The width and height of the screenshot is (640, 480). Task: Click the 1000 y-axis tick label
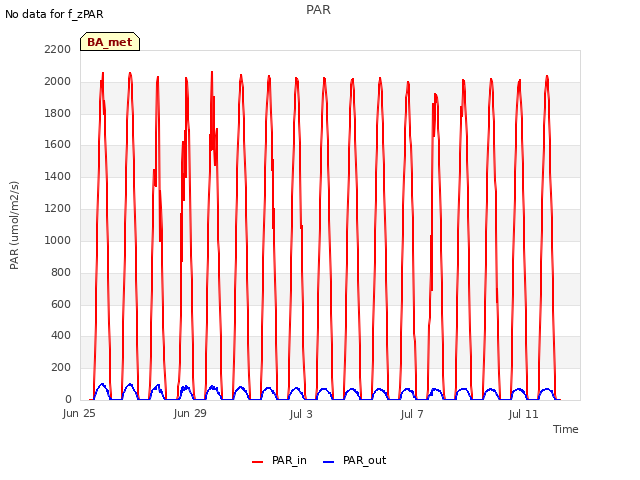pyautogui.click(x=58, y=240)
